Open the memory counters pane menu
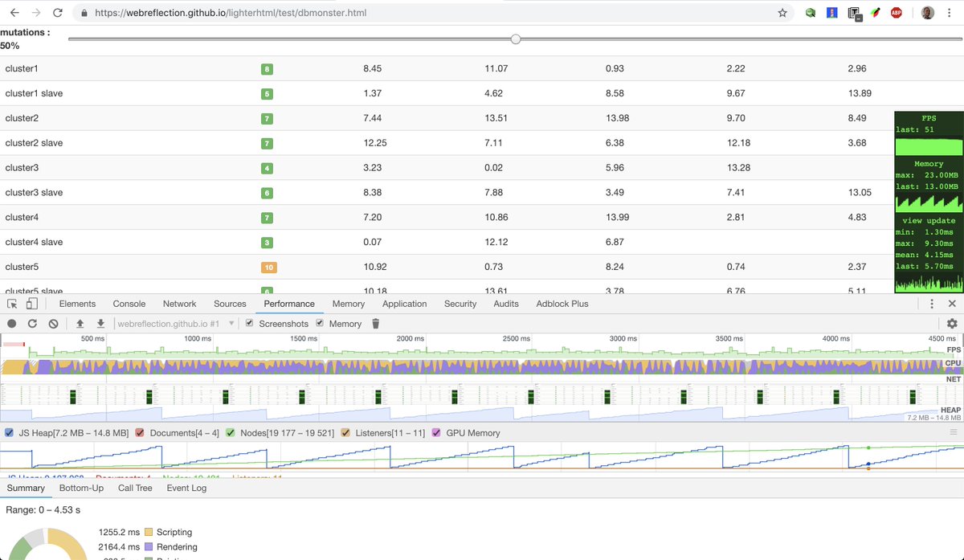 [x=954, y=432]
